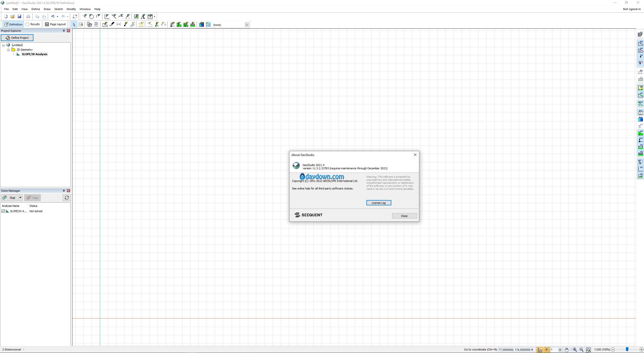Open the Define menu
This screenshot has width=644, height=353.
(36, 9)
